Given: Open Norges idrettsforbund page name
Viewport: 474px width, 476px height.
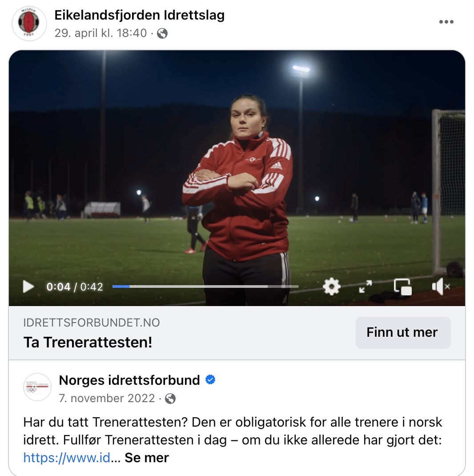Looking at the screenshot, I should (129, 380).
